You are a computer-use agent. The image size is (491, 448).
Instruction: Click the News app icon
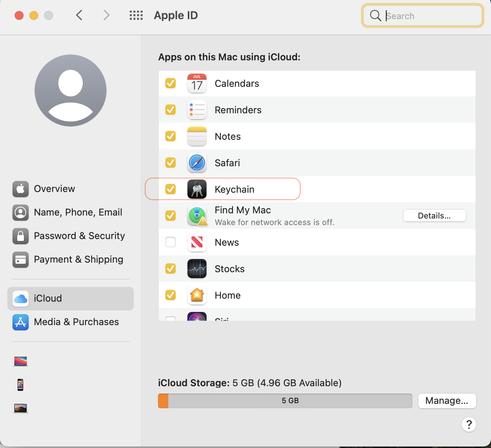197,242
